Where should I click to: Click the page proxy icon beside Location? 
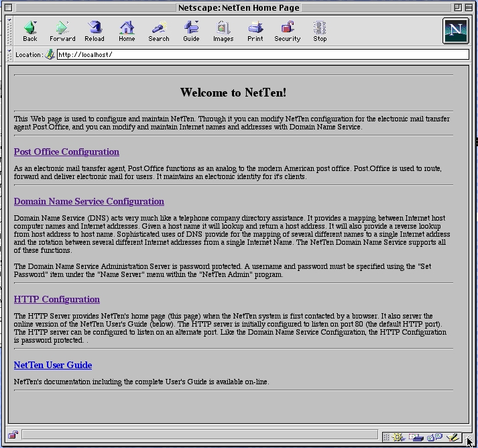tap(50, 54)
